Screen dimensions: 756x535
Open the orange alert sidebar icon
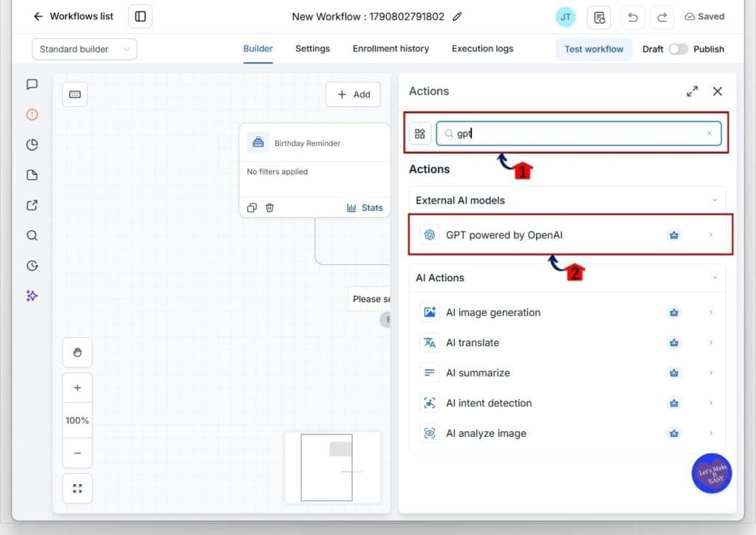(x=32, y=114)
